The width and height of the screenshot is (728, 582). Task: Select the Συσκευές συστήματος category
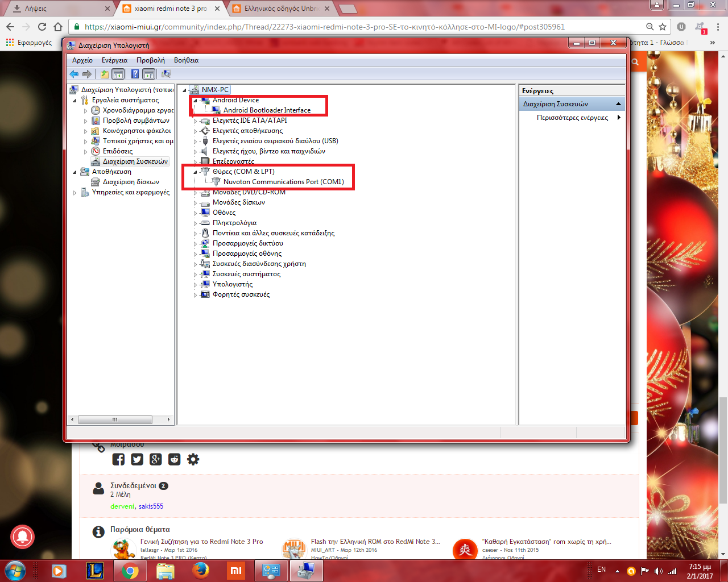pyautogui.click(x=246, y=274)
